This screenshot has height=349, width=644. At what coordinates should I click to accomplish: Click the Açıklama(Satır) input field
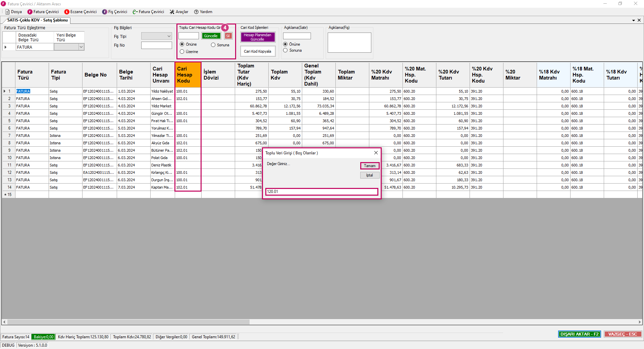pyautogui.click(x=297, y=36)
